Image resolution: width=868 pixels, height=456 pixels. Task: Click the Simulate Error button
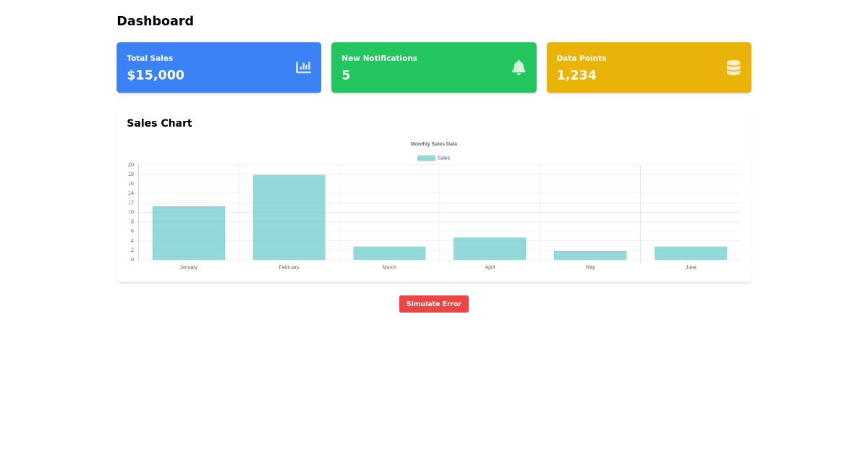coord(434,303)
